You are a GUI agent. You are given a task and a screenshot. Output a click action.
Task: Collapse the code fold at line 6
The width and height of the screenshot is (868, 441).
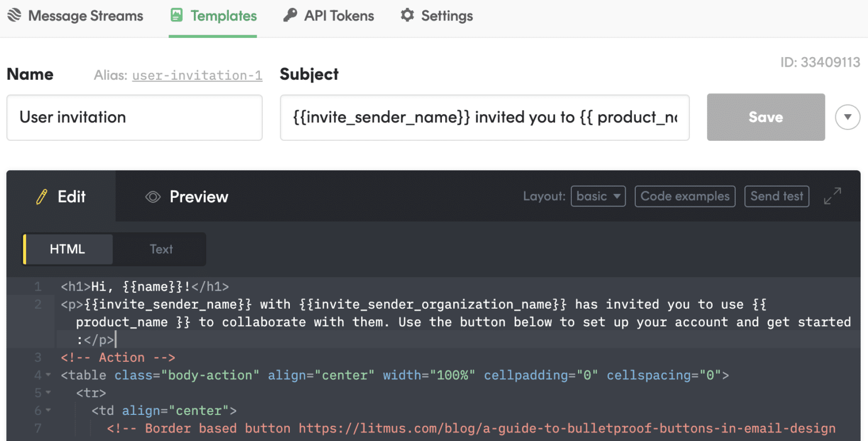point(48,410)
